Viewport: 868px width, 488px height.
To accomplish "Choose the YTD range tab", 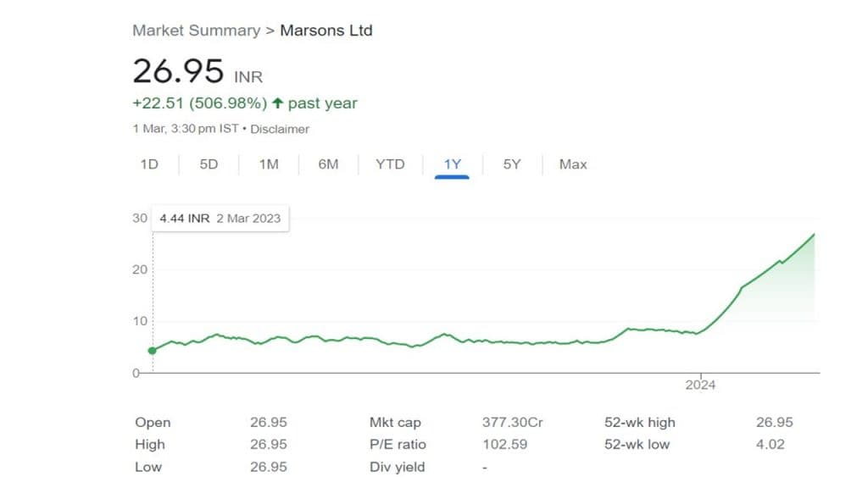I will [x=390, y=164].
